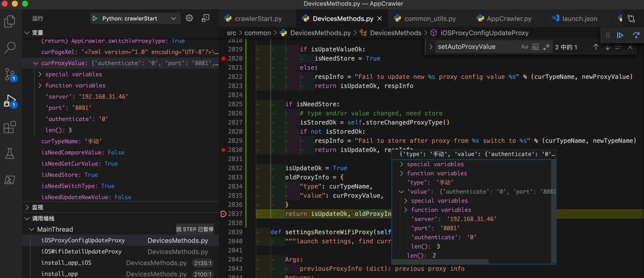Expand the 监视 watch section

click(x=27, y=207)
